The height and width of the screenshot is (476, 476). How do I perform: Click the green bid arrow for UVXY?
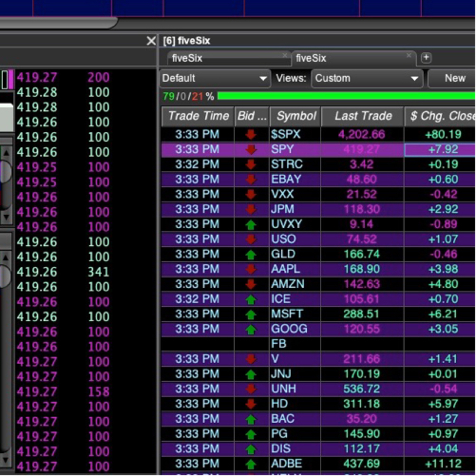251,225
